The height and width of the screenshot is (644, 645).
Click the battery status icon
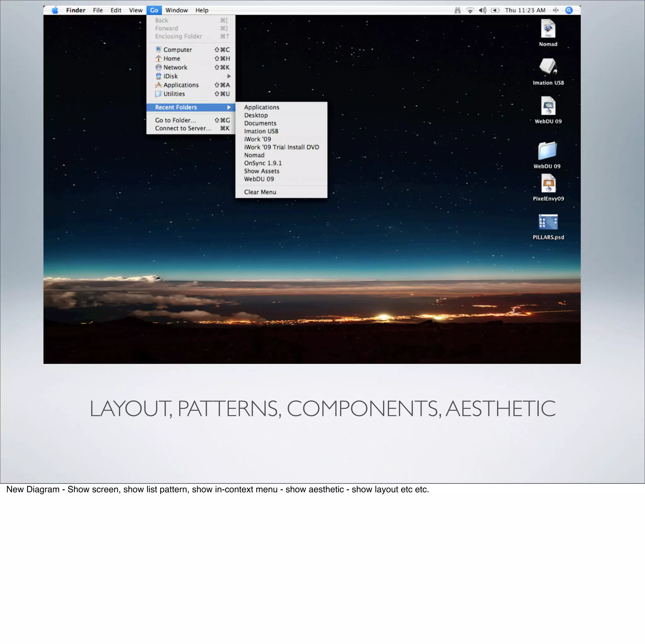coord(495,10)
